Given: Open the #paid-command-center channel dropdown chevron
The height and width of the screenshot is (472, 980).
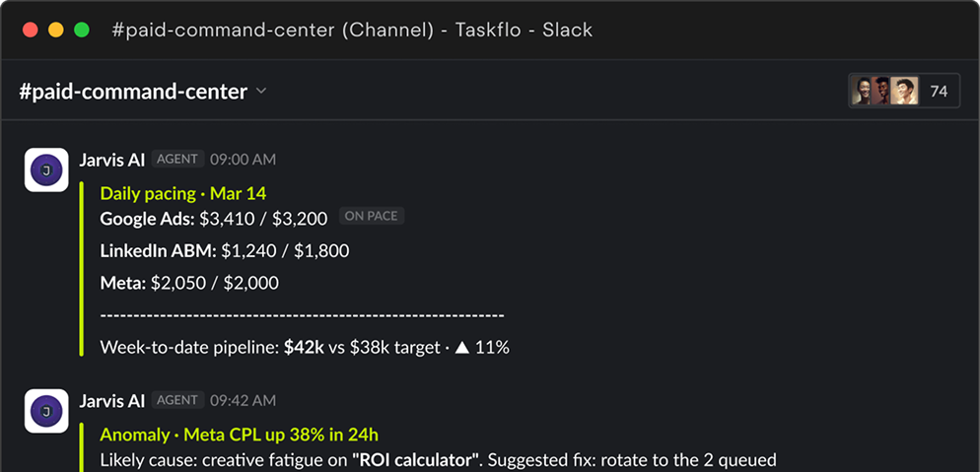Looking at the screenshot, I should click(x=261, y=92).
